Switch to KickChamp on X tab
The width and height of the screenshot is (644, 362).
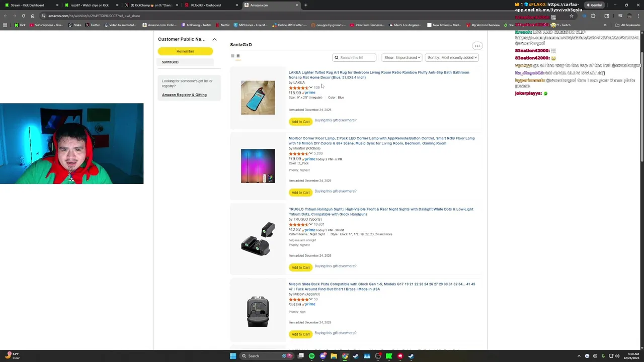[x=151, y=5]
